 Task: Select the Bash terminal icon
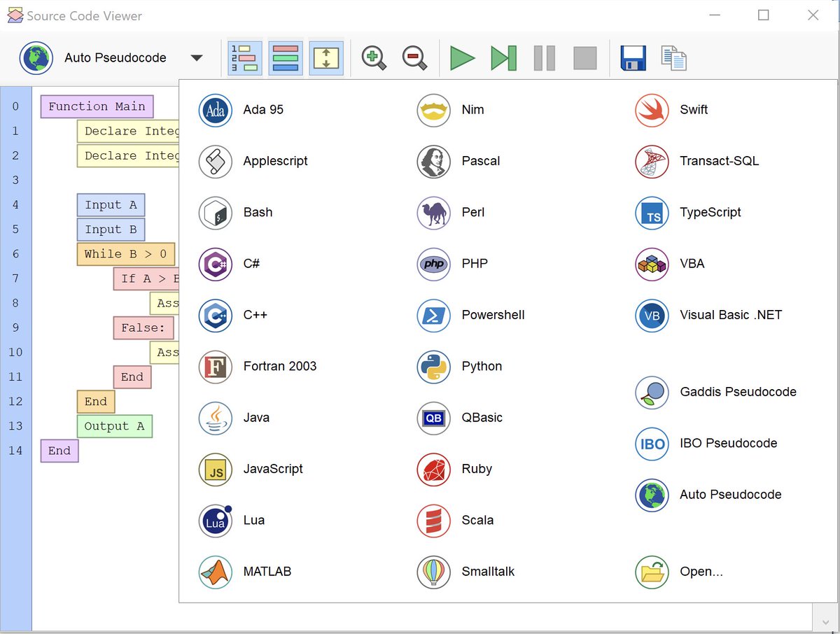tap(215, 213)
